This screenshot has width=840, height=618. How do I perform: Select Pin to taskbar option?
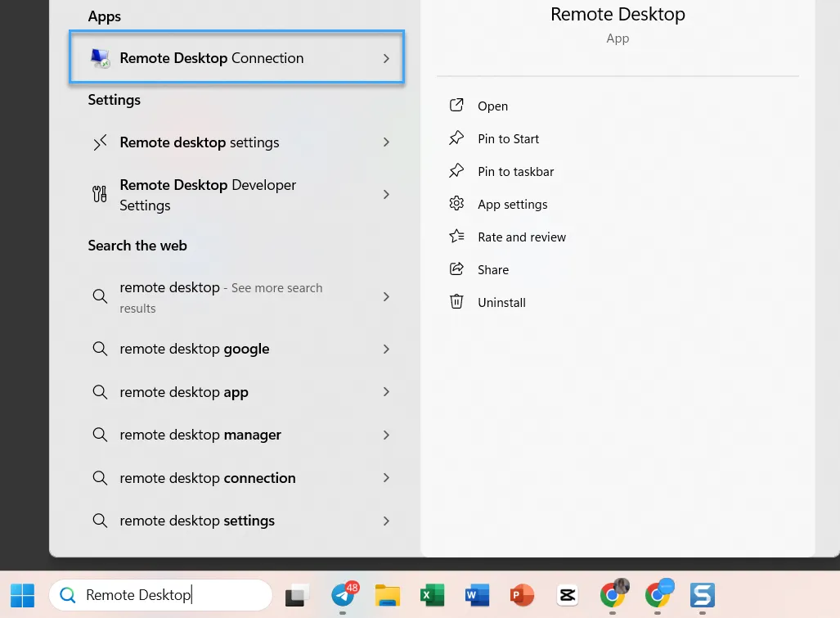(x=516, y=172)
